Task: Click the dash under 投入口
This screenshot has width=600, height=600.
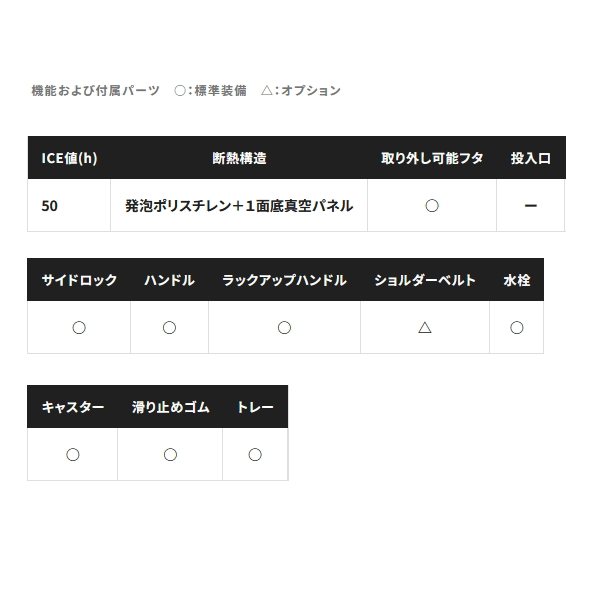Action: coord(530,206)
